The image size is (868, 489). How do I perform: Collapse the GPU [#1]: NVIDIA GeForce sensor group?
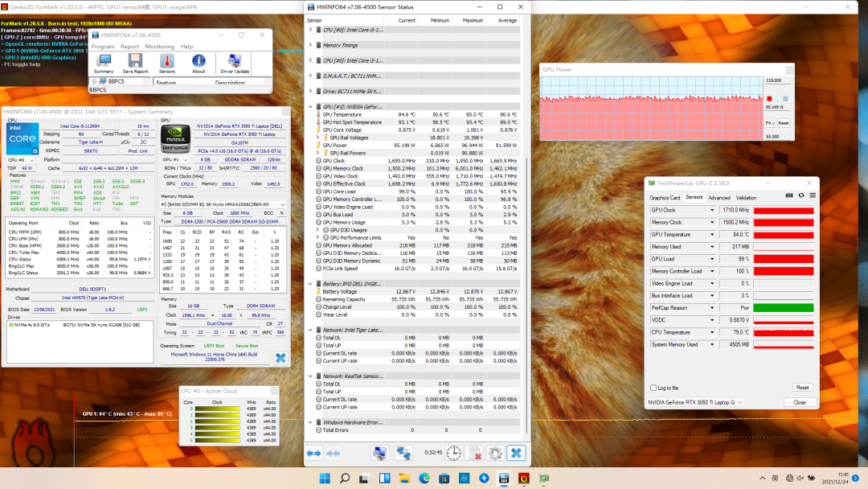pyautogui.click(x=310, y=106)
